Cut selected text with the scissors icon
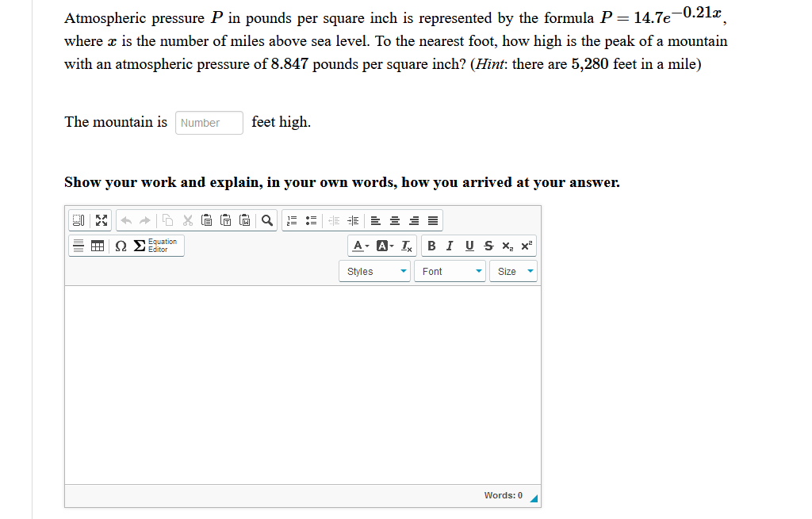 click(x=188, y=220)
